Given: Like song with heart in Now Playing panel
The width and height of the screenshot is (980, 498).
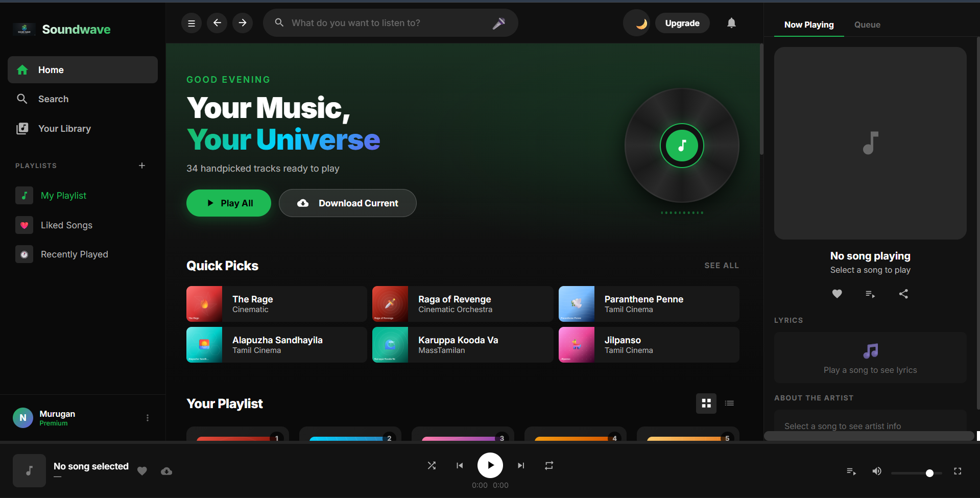Looking at the screenshot, I should [837, 294].
